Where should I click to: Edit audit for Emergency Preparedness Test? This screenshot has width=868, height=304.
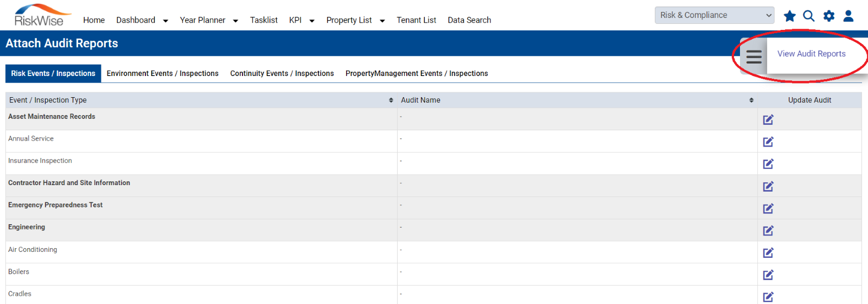coord(768,208)
